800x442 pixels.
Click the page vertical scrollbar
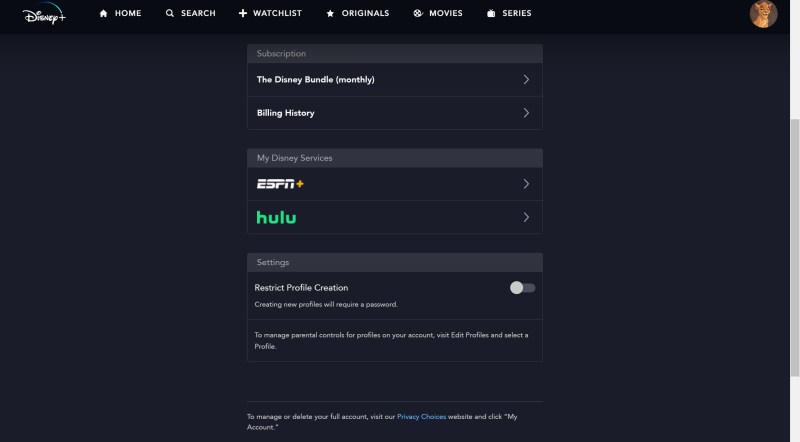(795, 248)
